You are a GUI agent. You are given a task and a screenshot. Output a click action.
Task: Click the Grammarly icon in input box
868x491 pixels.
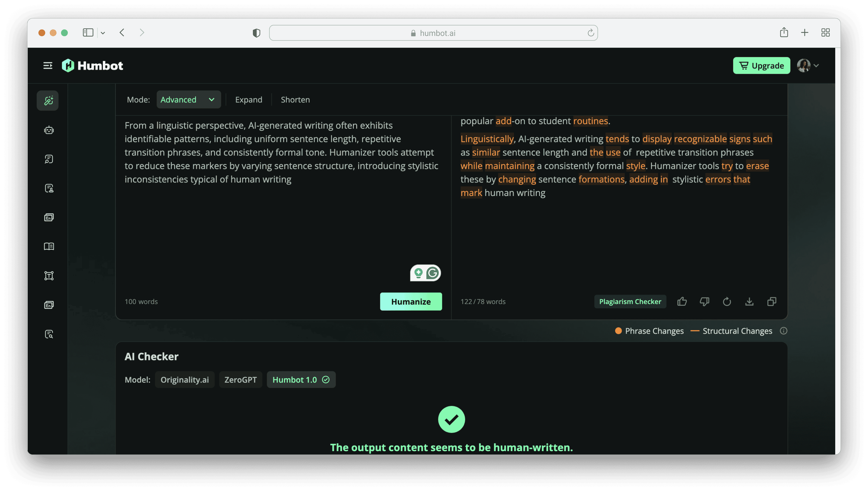coord(432,273)
